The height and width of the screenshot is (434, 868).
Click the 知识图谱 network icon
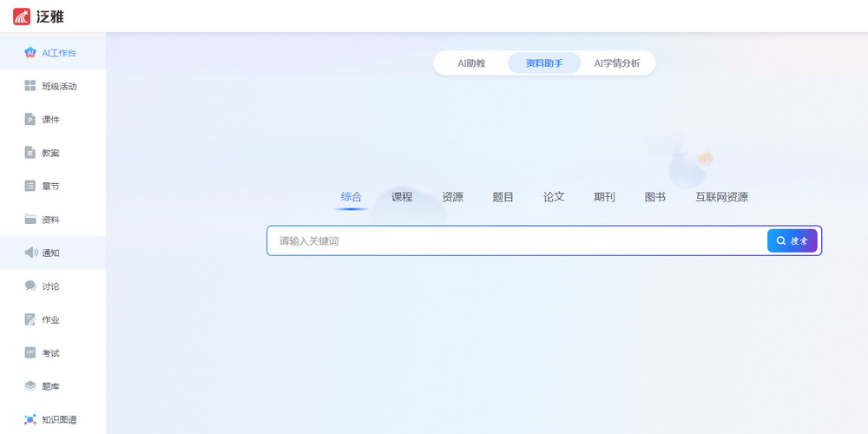pyautogui.click(x=30, y=419)
